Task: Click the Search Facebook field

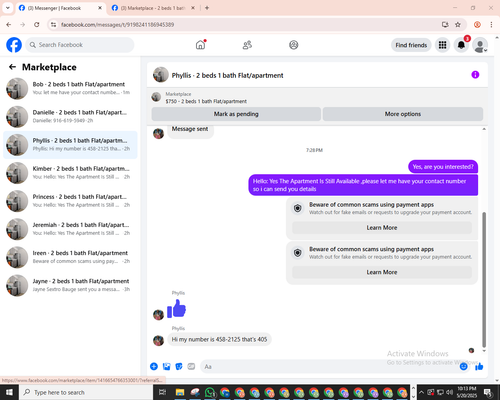Action: pyautogui.click(x=80, y=45)
